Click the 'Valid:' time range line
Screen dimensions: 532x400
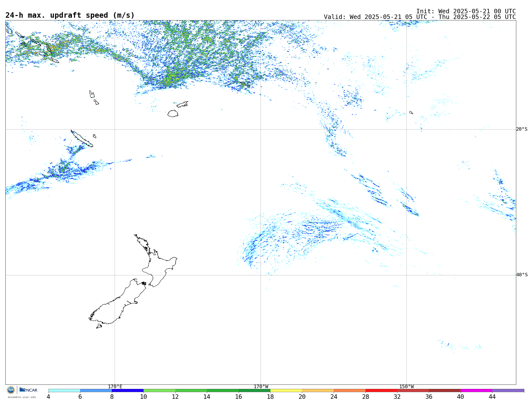click(x=420, y=17)
